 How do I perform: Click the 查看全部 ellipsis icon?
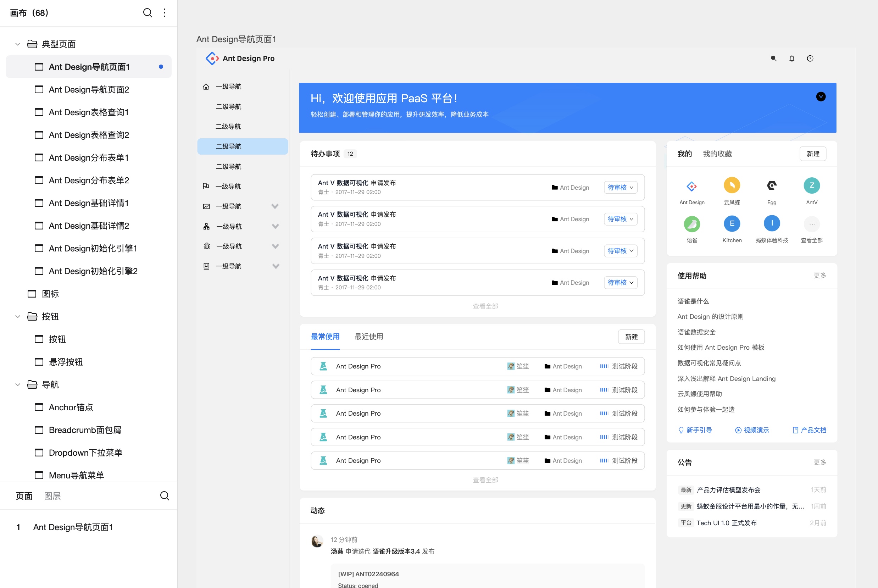[812, 224]
